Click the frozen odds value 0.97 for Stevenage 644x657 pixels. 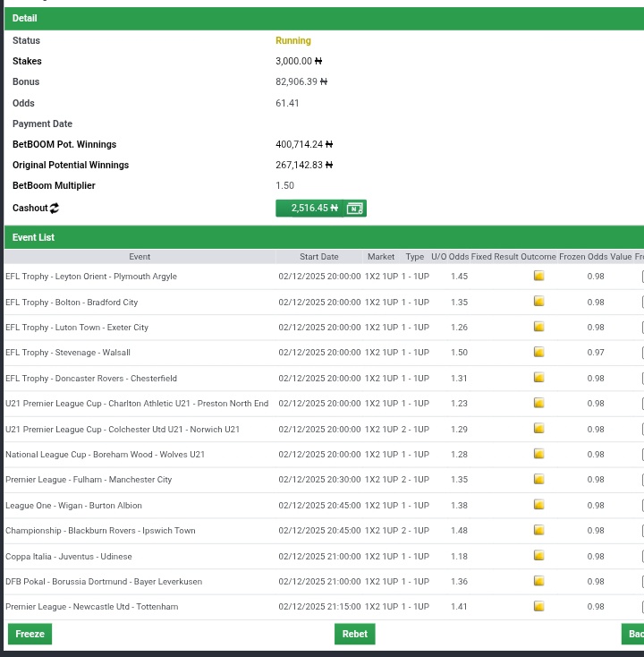click(x=596, y=353)
